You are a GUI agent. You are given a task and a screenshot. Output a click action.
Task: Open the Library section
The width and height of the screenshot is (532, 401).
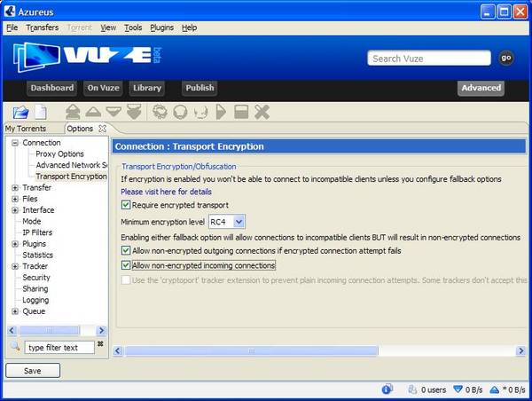click(147, 88)
